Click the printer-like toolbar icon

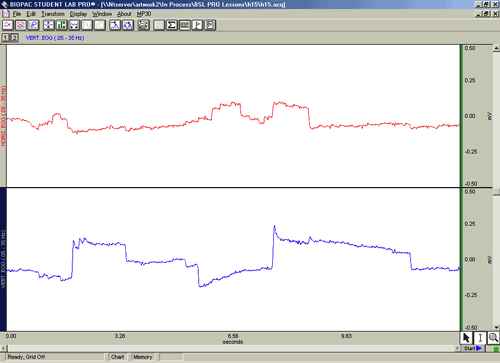click(x=143, y=25)
